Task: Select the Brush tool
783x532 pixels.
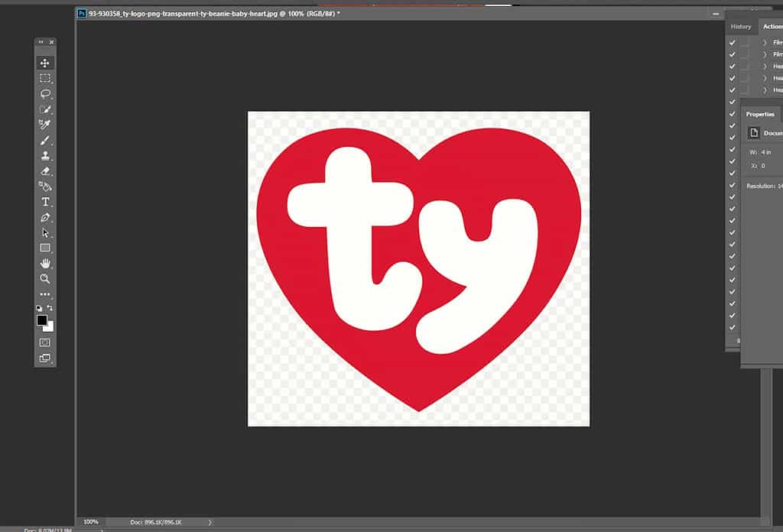Action: coord(45,140)
